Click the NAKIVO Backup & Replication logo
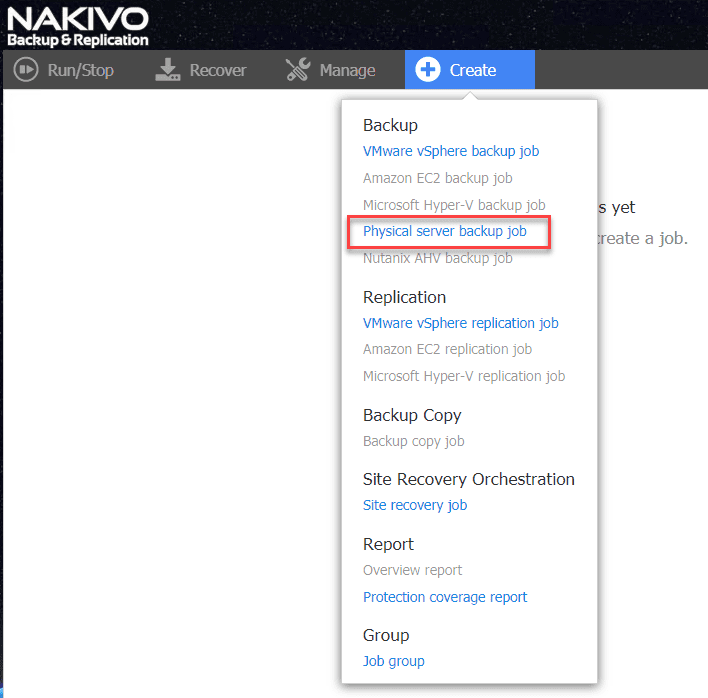This screenshot has width=708, height=698. 78,27
